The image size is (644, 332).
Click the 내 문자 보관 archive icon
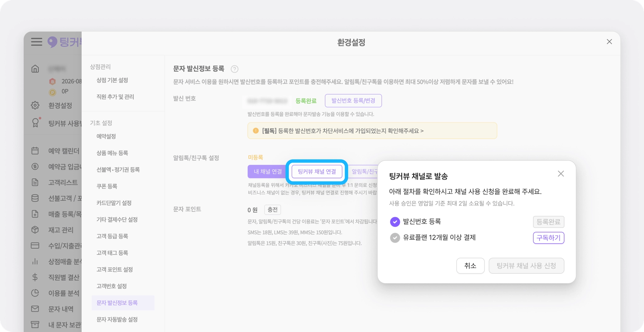(x=35, y=324)
